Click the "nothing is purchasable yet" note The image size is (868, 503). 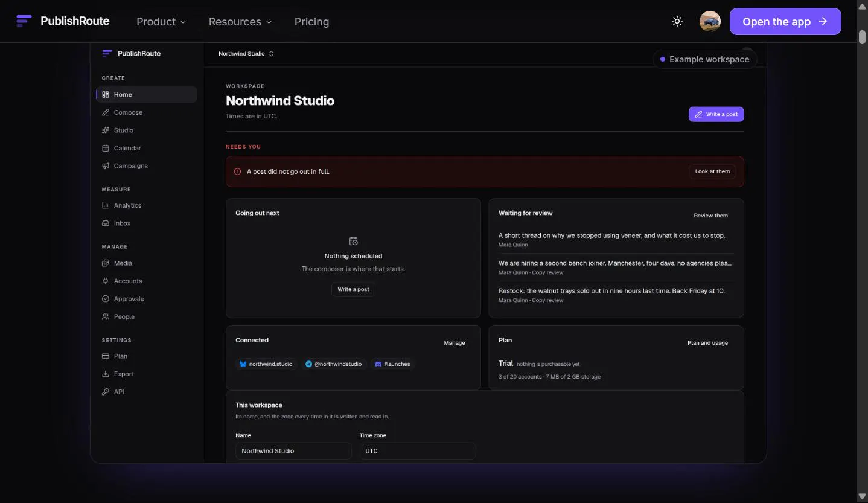coord(548,364)
